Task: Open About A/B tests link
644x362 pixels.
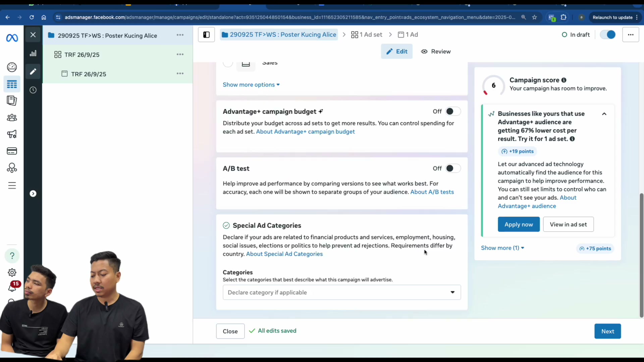Action: pos(432,192)
